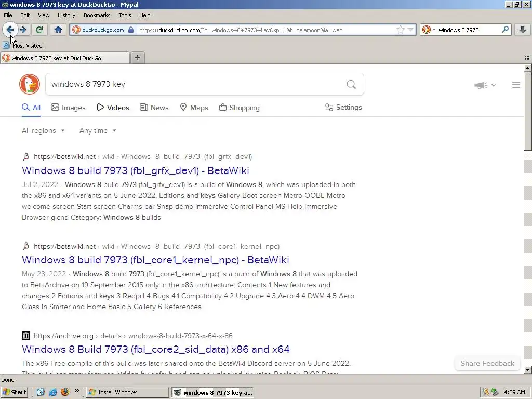Select the windows 8 7973 key browser tab

tap(65, 58)
